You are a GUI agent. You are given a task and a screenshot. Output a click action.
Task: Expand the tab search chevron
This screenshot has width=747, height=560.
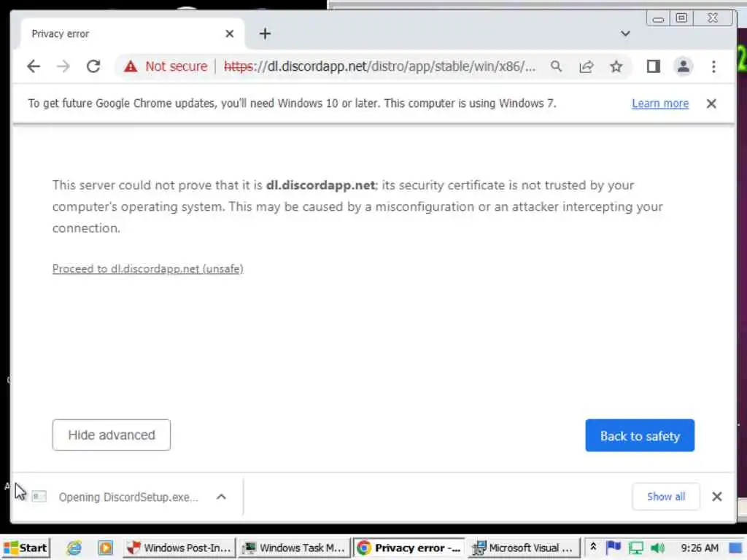625,34
